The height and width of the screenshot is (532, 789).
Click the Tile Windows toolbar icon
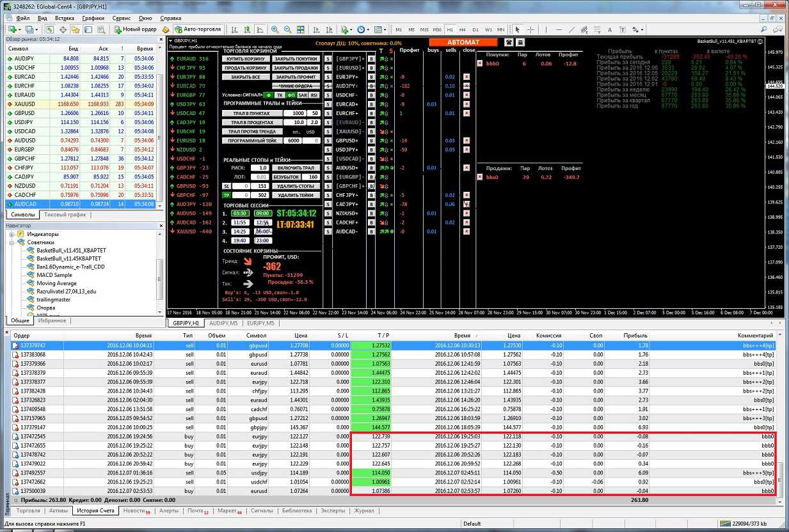pos(299,29)
